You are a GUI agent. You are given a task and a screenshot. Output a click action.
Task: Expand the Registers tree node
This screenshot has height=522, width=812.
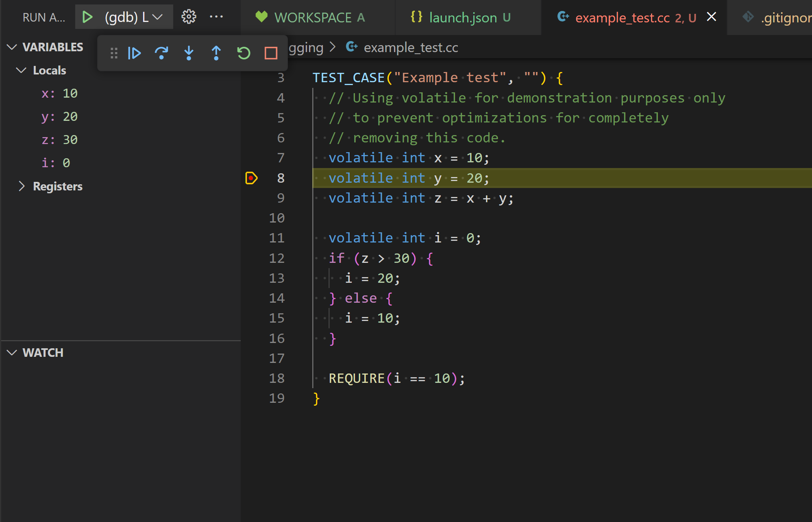22,186
